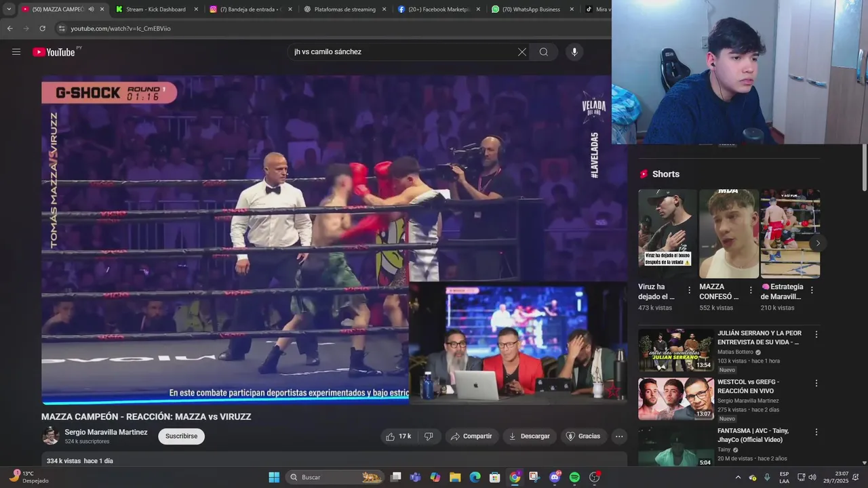Show next shorts with arrow

click(818, 243)
